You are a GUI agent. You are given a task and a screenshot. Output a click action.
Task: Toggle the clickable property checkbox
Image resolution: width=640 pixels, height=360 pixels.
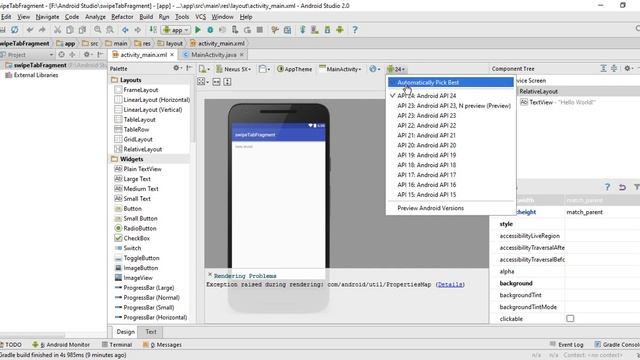coord(570,318)
